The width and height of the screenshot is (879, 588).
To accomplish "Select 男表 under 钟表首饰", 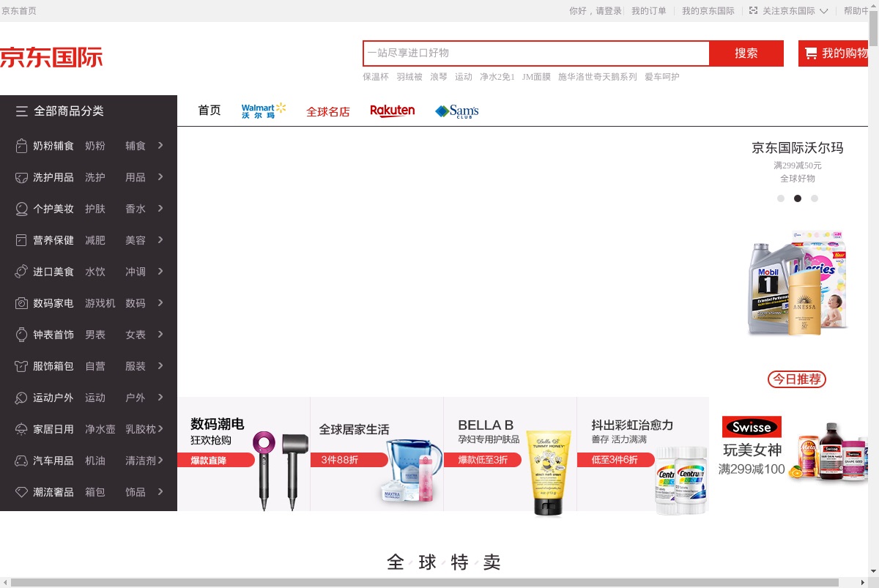I will click(95, 335).
